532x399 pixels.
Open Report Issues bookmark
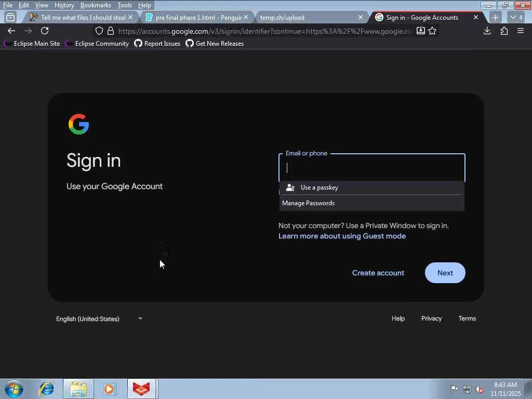[157, 44]
